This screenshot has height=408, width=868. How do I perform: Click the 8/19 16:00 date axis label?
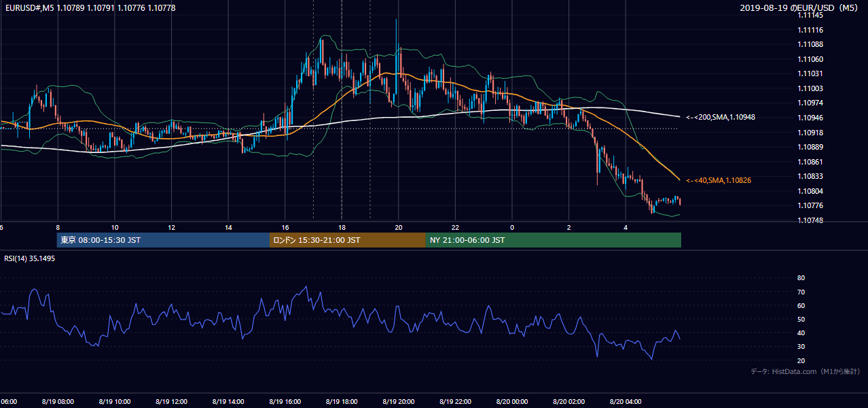tap(285, 401)
